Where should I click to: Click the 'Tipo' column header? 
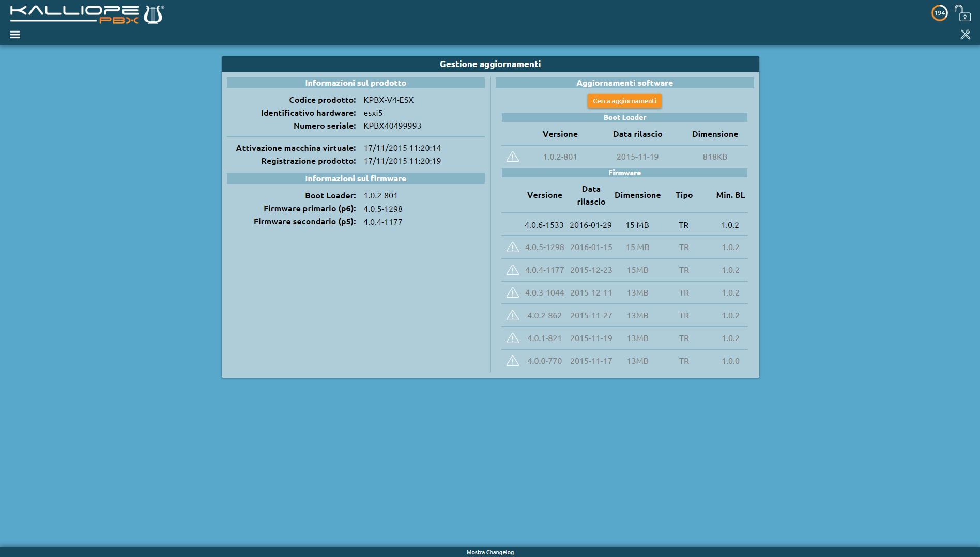click(684, 195)
